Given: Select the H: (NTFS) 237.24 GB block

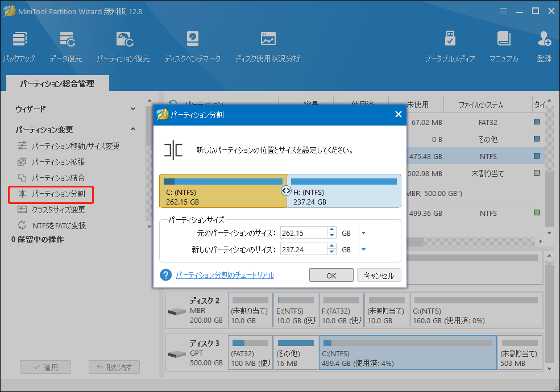Looking at the screenshot, I should pyautogui.click(x=343, y=191).
